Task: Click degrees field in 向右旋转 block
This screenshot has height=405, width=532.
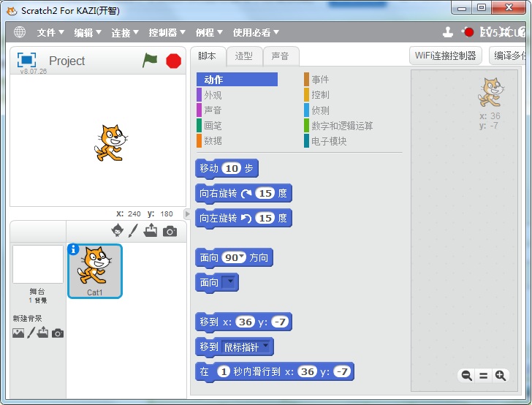Action: (265, 193)
